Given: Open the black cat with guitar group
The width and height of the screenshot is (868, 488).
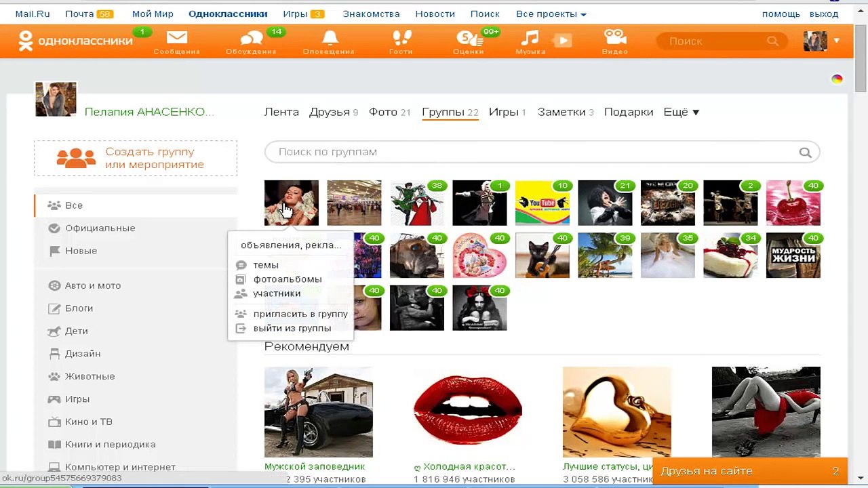Looking at the screenshot, I should pyautogui.click(x=542, y=256).
